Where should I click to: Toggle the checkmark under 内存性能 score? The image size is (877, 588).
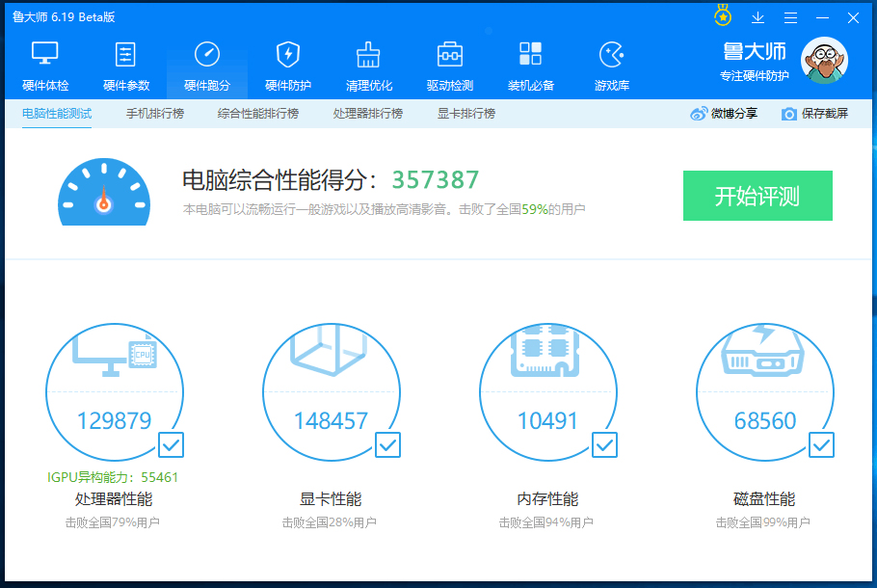pyautogui.click(x=605, y=445)
